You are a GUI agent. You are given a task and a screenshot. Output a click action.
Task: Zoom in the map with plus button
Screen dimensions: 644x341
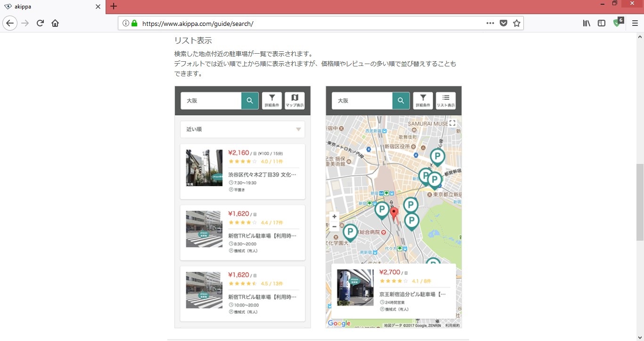[334, 217]
